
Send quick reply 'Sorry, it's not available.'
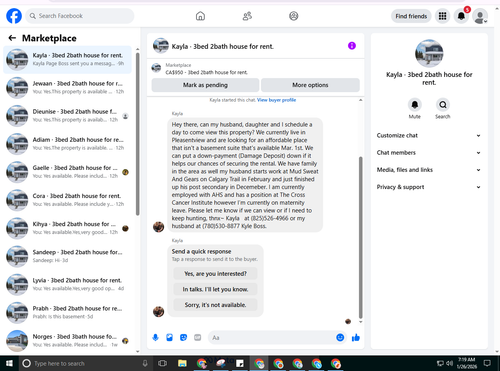click(215, 305)
